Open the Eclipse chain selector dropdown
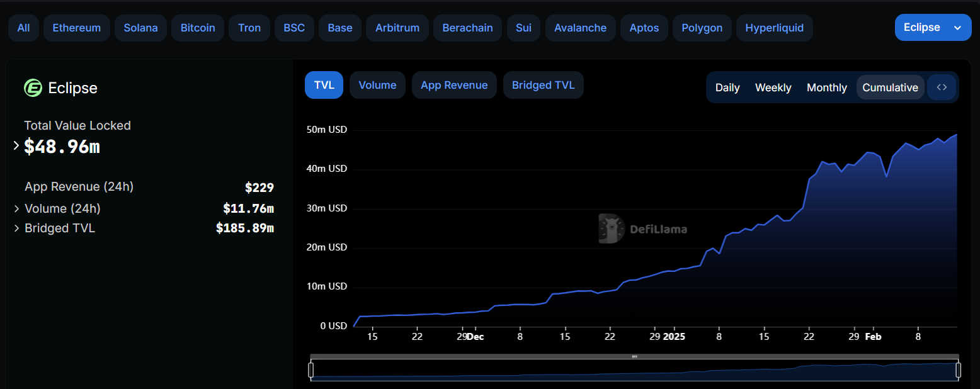 coord(933,27)
